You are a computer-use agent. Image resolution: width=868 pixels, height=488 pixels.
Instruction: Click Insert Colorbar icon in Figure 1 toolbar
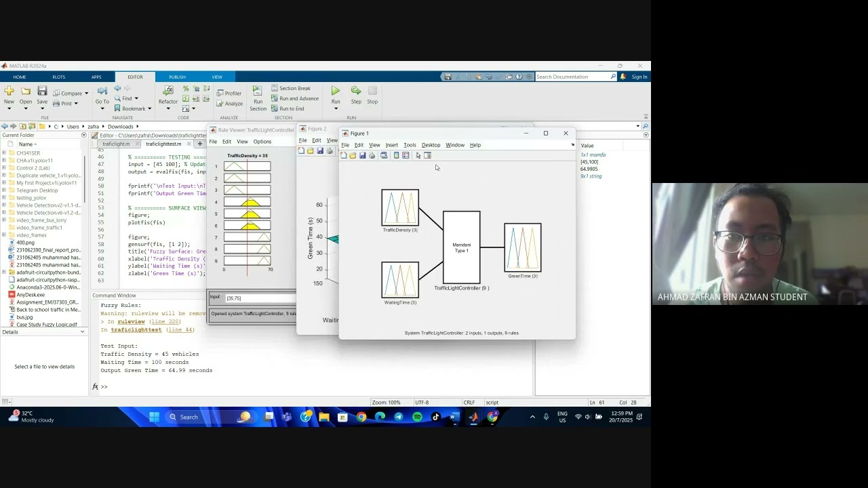pyautogui.click(x=397, y=156)
